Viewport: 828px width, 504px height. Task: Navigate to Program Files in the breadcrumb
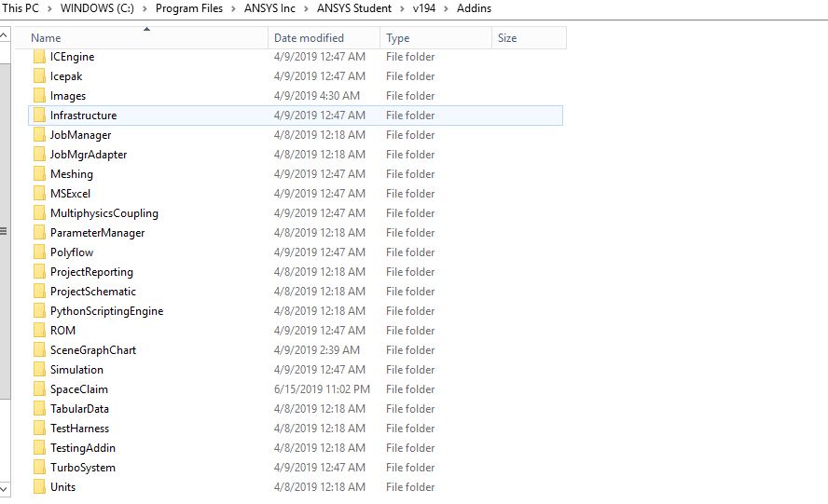click(189, 8)
